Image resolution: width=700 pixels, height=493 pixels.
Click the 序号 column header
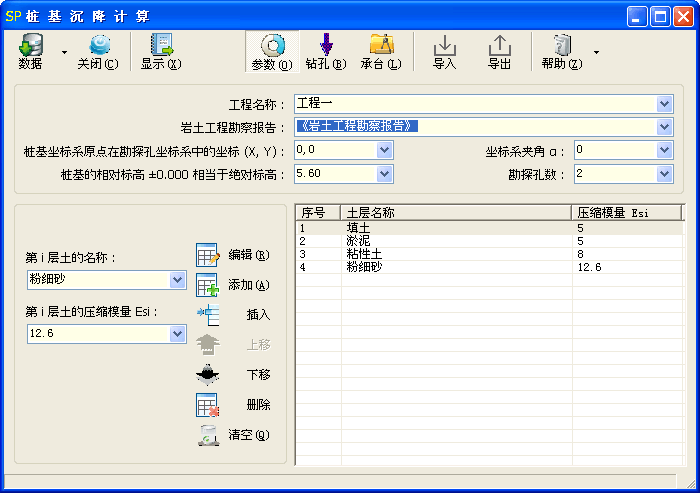tap(318, 213)
